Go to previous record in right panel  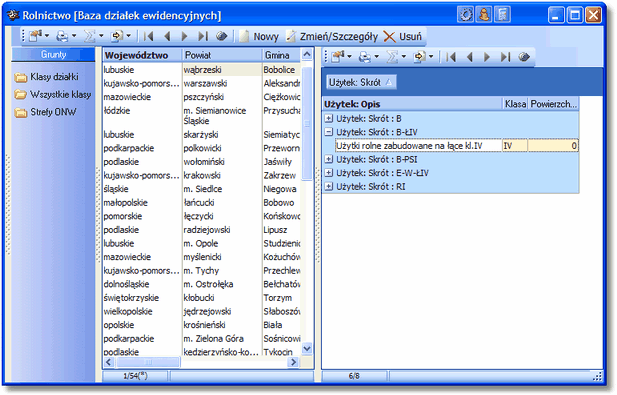(469, 57)
